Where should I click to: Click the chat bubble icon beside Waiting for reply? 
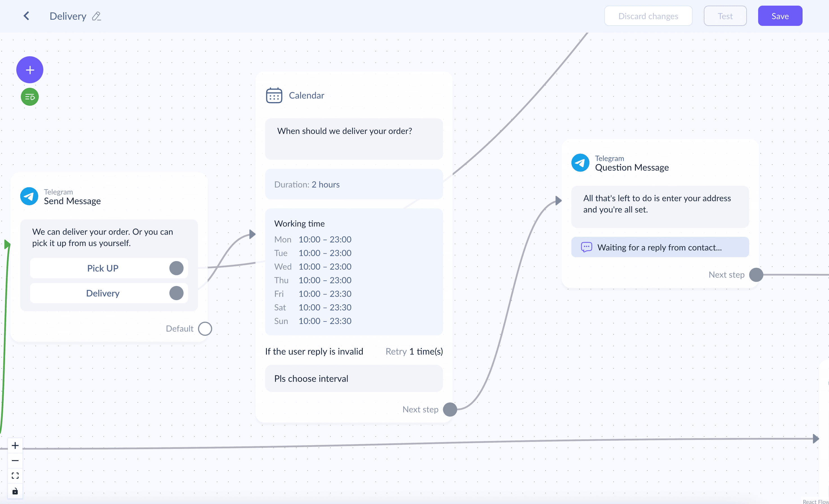click(x=586, y=247)
